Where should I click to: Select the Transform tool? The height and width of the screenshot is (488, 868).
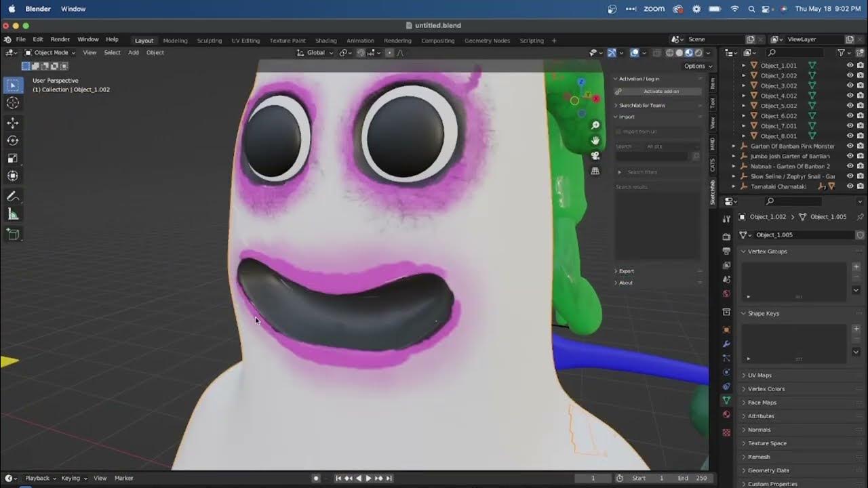click(13, 176)
